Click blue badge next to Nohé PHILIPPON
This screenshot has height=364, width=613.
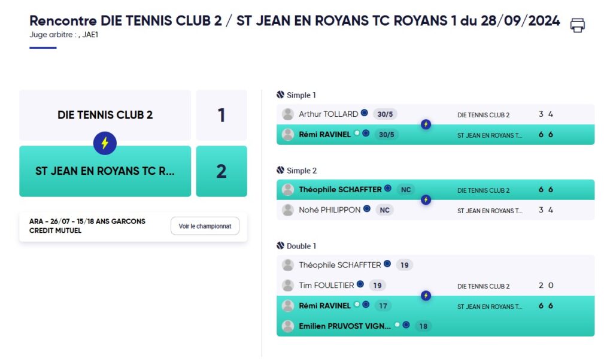(367, 209)
